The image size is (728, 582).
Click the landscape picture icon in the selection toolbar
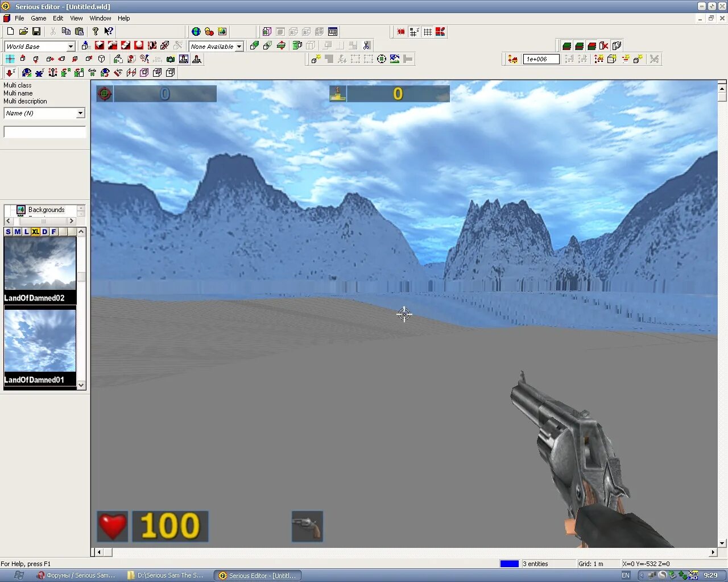click(x=395, y=59)
